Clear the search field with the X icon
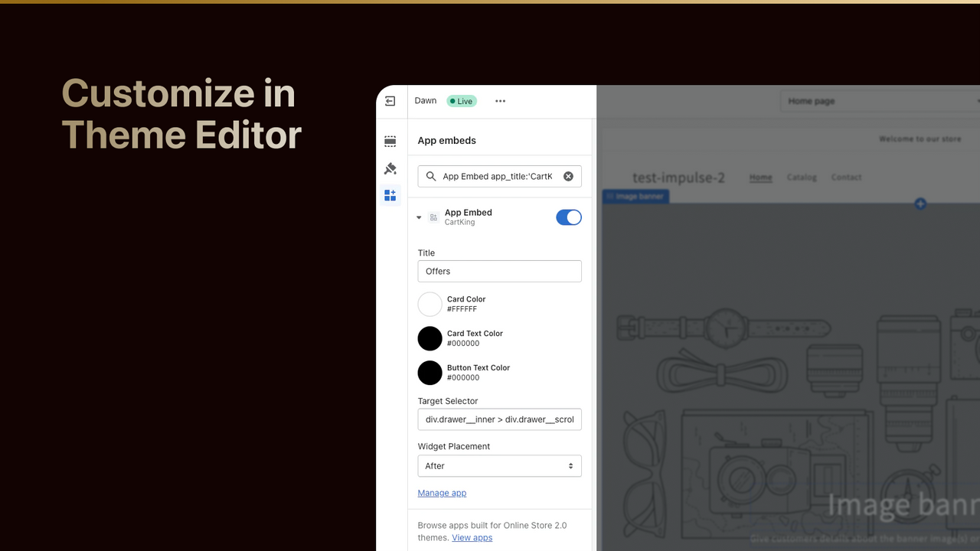 pyautogui.click(x=568, y=176)
